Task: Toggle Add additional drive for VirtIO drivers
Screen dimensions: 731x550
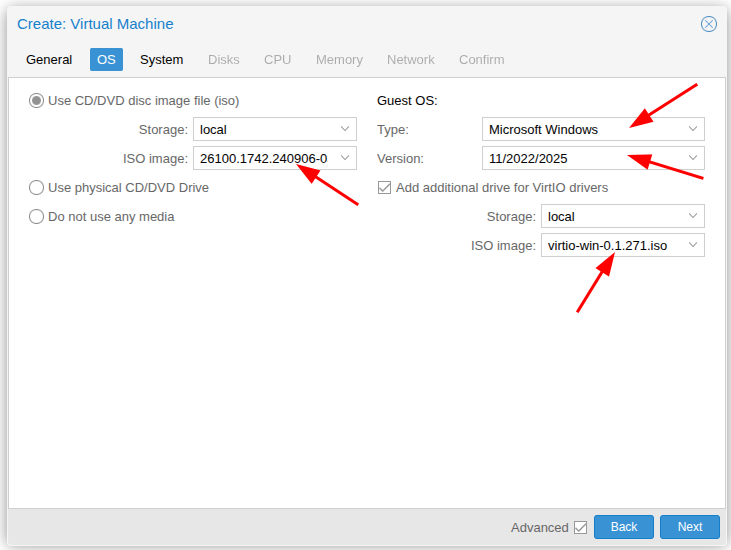Action: (x=384, y=188)
